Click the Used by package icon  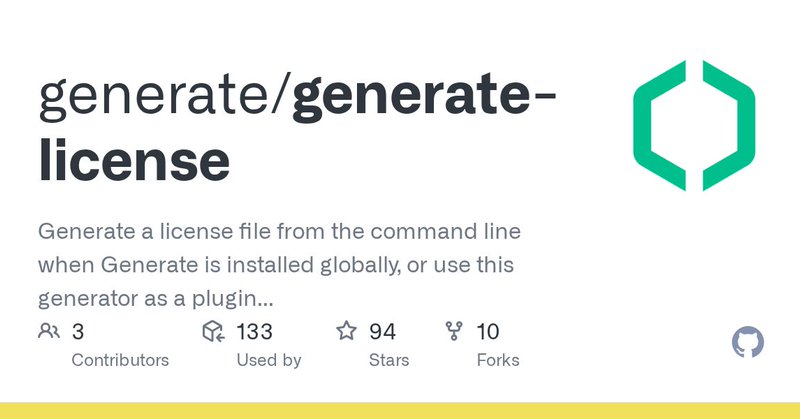pos(213,331)
